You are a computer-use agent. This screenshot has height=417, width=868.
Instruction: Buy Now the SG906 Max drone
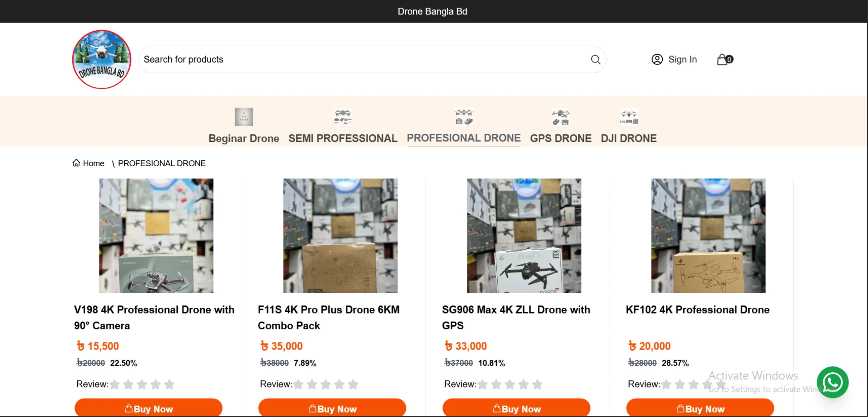point(516,408)
